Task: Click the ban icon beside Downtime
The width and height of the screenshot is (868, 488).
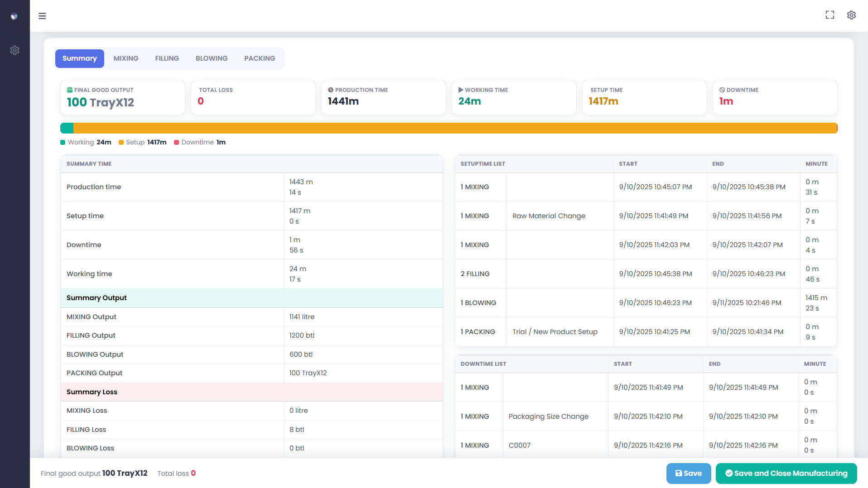Action: [722, 90]
